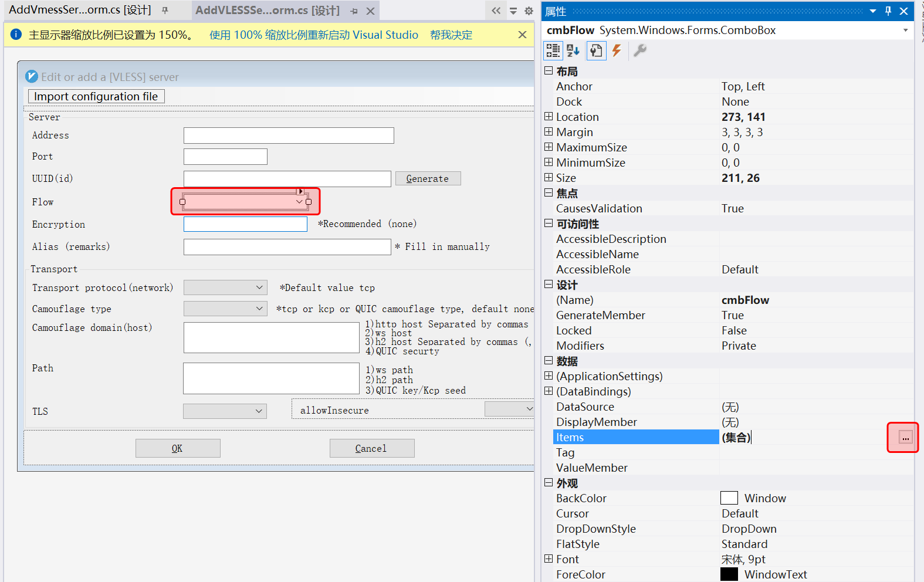The image size is (924, 582).
Task: Show events with the lightning bolt icon
Action: [x=617, y=51]
